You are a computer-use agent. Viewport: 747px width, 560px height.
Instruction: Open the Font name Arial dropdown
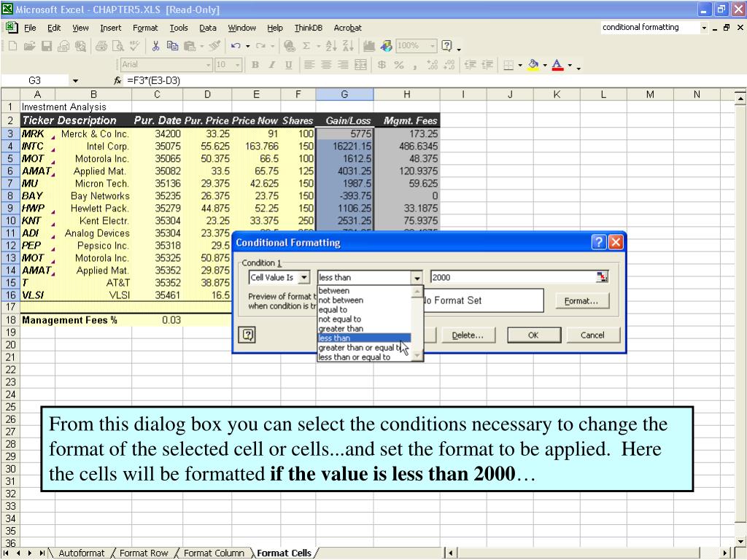coord(208,65)
